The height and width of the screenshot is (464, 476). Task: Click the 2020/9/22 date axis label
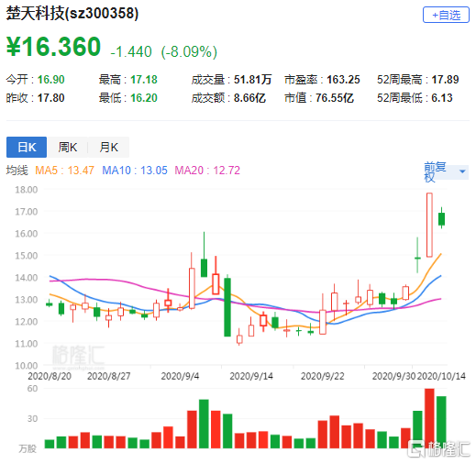click(x=323, y=376)
